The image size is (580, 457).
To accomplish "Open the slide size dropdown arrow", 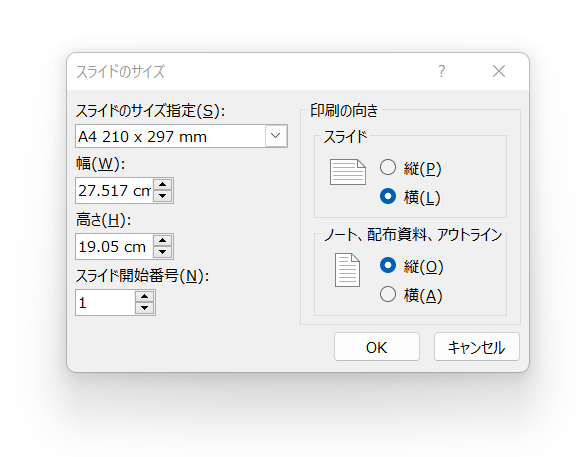I will (x=276, y=136).
